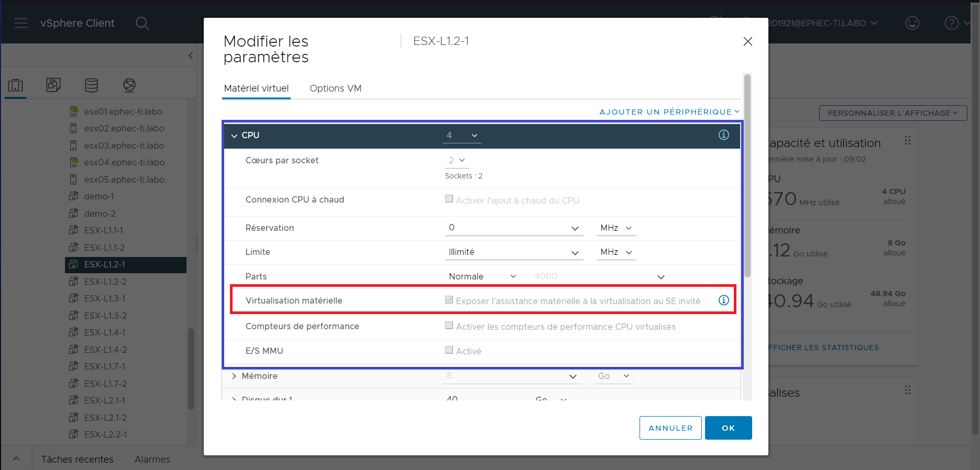Click the VM icon of ESX-L1.1-1
The width and height of the screenshot is (980, 470).
[74, 230]
